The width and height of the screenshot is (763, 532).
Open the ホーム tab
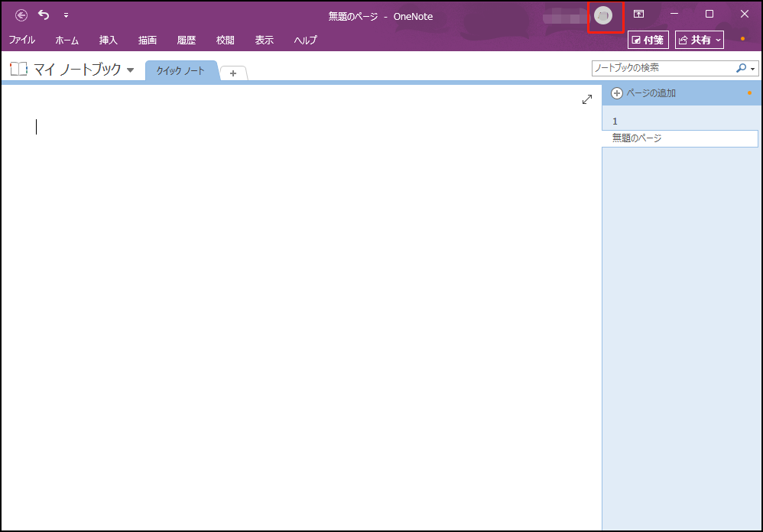pyautogui.click(x=67, y=40)
